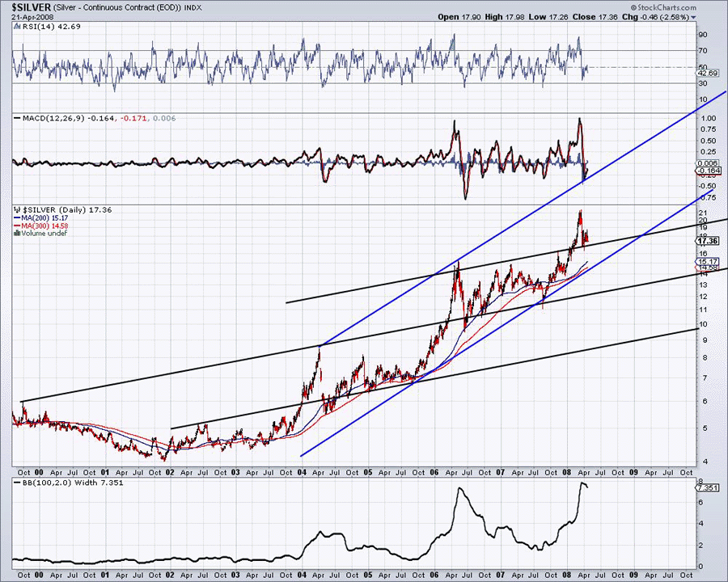Click the 2008 silver price peak near 21
Screen dimensions: 728x582
click(579, 212)
